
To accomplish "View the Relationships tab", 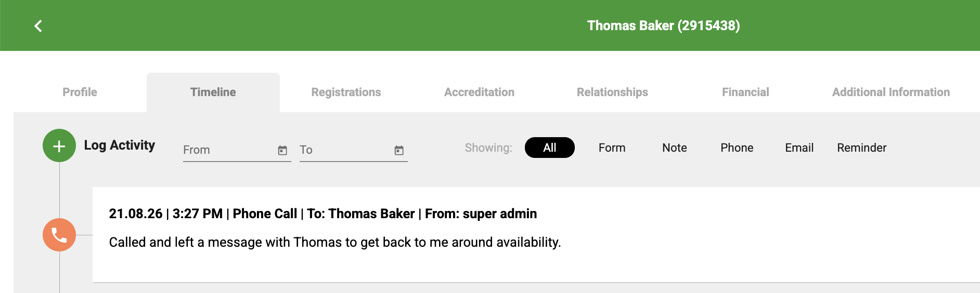I will click(x=613, y=92).
